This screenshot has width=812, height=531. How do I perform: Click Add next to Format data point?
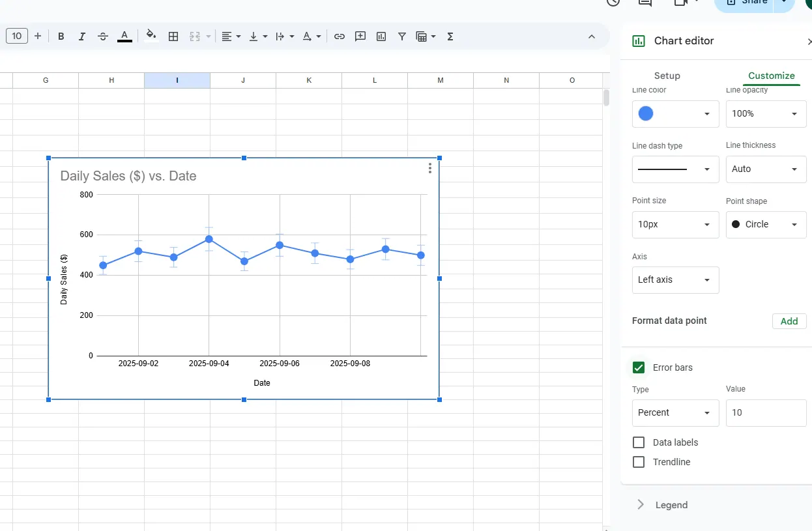[x=789, y=321]
